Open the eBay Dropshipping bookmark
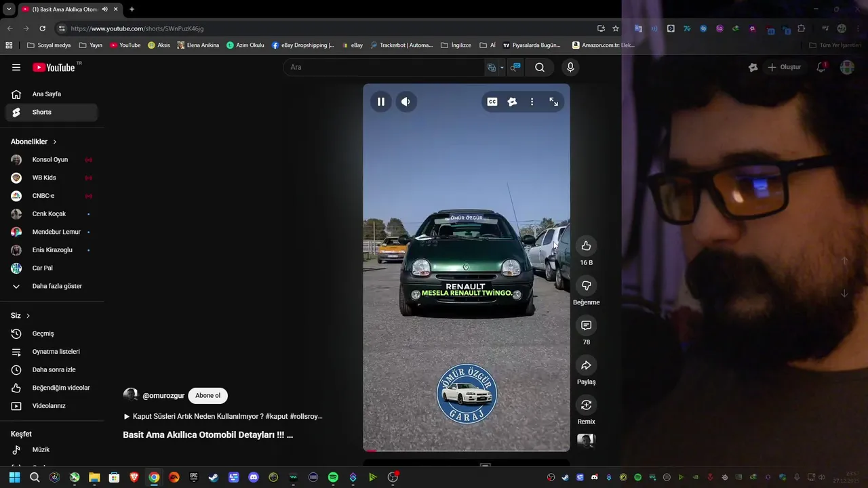The width and height of the screenshot is (868, 488). point(302,45)
